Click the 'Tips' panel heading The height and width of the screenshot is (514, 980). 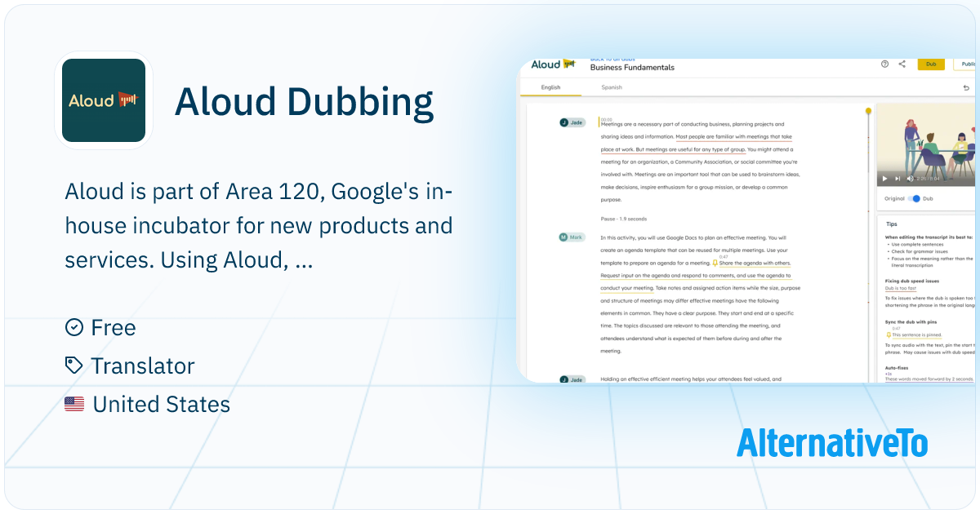tap(892, 224)
